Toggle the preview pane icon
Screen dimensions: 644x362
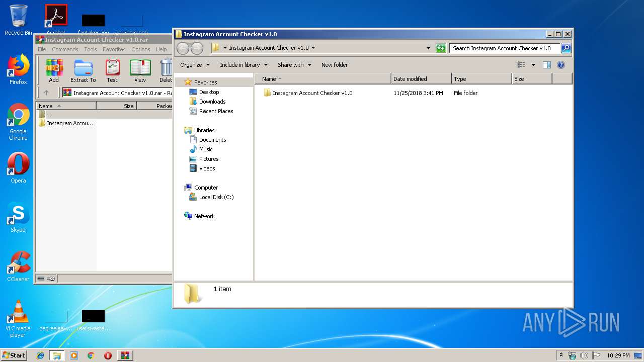[x=547, y=65]
